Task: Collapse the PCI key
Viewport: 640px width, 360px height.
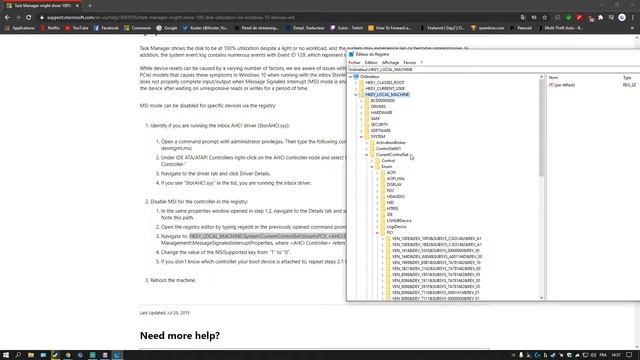Action: [x=377, y=233]
